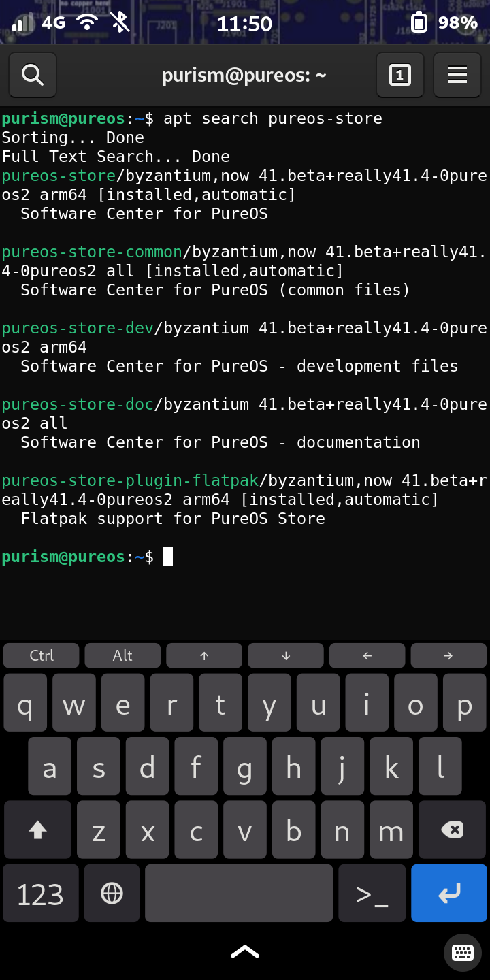Screen dimensions: 490x980
Task: Tap the r key
Action: tap(171, 702)
